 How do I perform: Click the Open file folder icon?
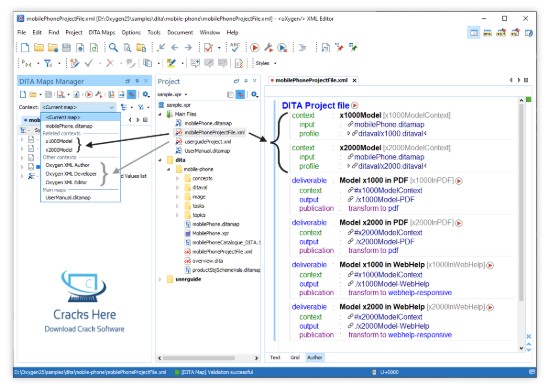(39, 47)
